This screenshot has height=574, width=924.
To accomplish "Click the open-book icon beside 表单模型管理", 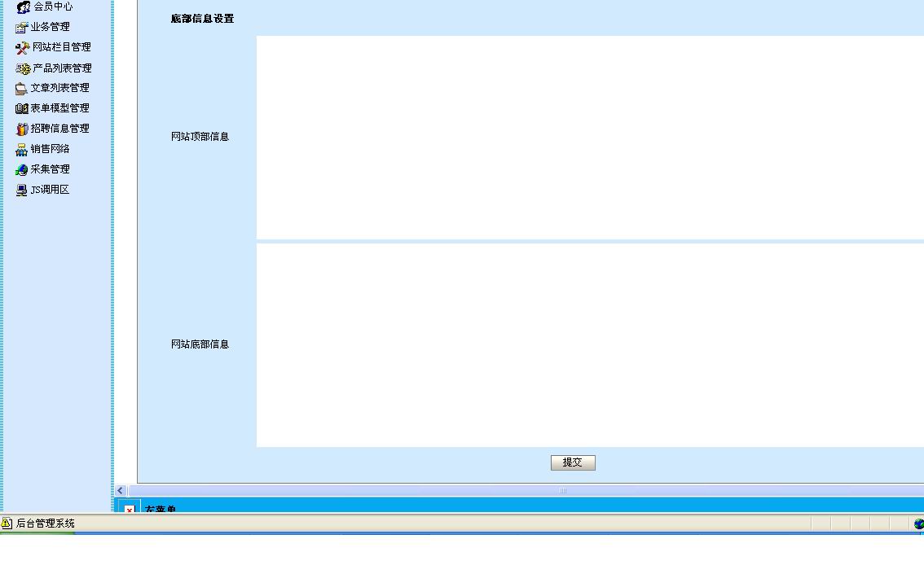I will 22,108.
